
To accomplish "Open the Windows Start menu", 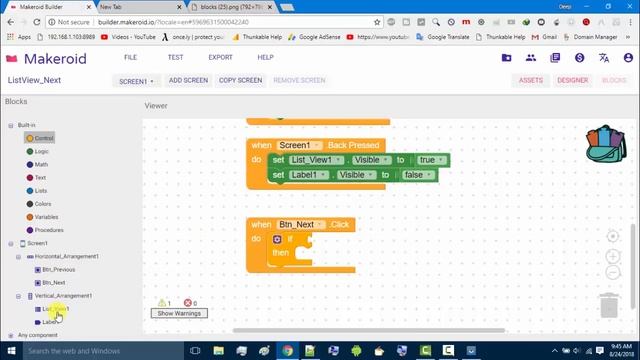I will (11, 351).
